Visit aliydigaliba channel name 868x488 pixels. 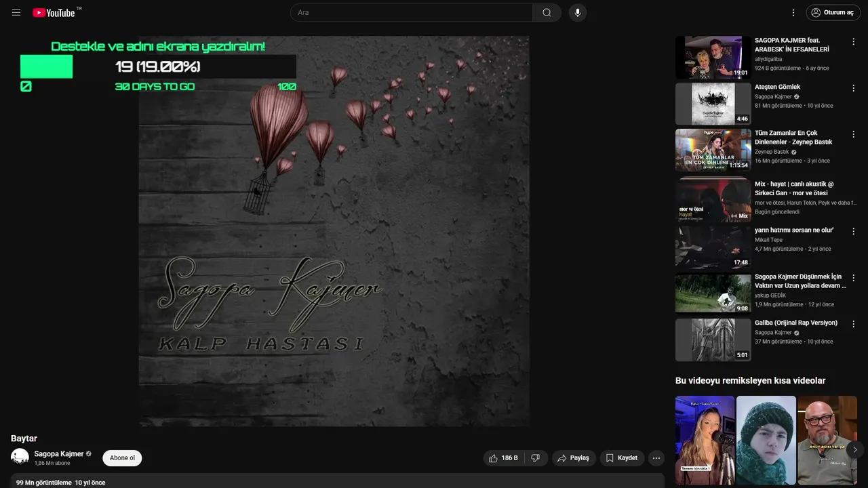(768, 59)
